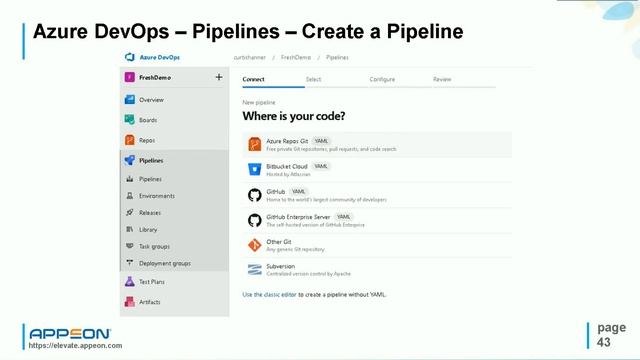
Task: Open the Deployment groups sidebar label
Action: [165, 263]
